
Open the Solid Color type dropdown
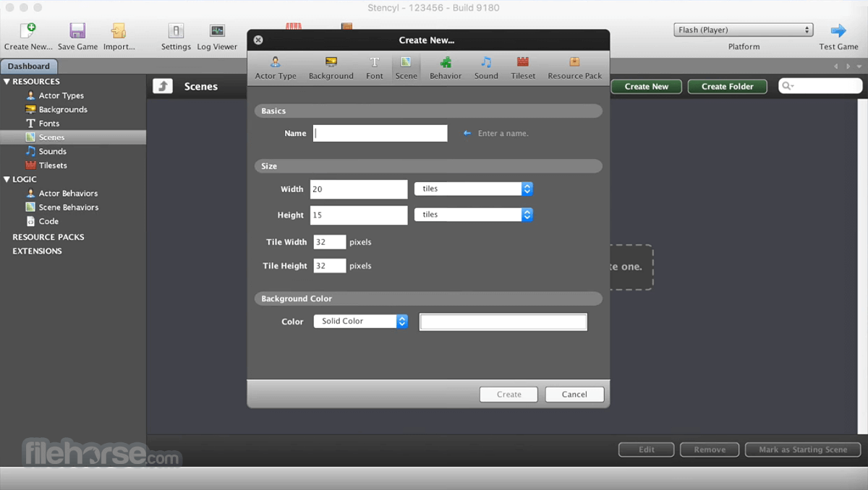click(x=360, y=321)
